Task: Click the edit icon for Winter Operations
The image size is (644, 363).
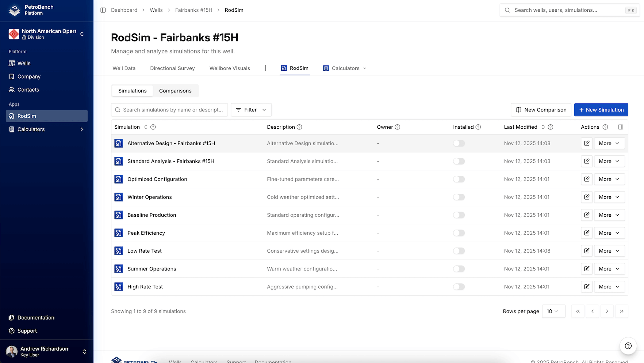Action: coord(587,197)
